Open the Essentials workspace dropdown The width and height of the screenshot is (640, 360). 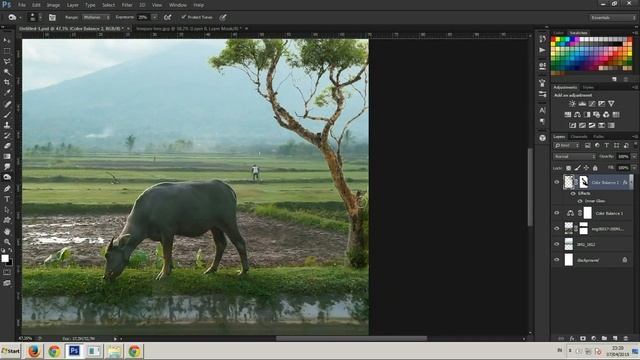[613, 18]
